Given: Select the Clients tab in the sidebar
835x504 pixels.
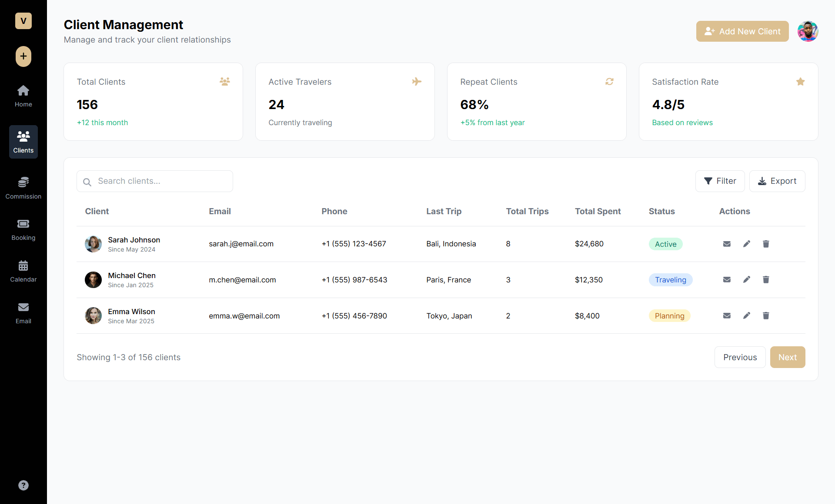Looking at the screenshot, I should tap(23, 141).
